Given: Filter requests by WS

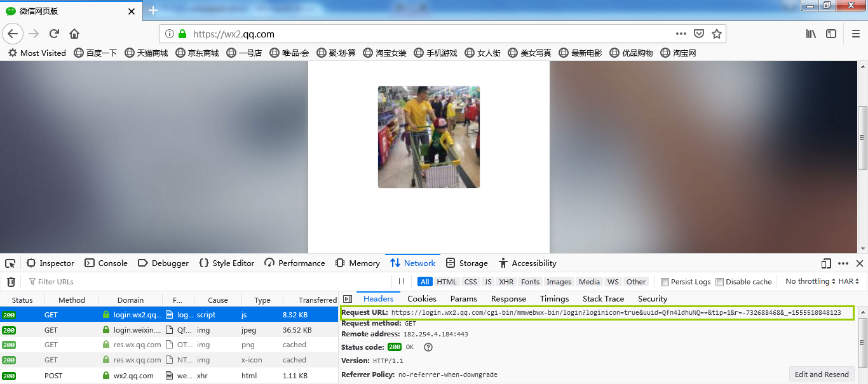Looking at the screenshot, I should (x=613, y=282).
